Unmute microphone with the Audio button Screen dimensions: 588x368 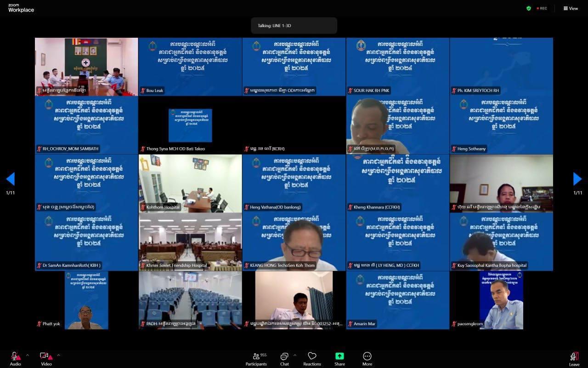15,358
